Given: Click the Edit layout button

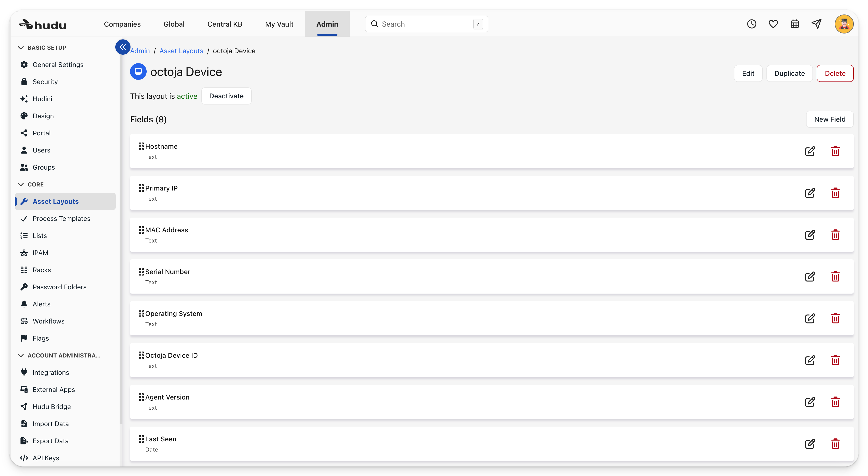Looking at the screenshot, I should coord(748,73).
